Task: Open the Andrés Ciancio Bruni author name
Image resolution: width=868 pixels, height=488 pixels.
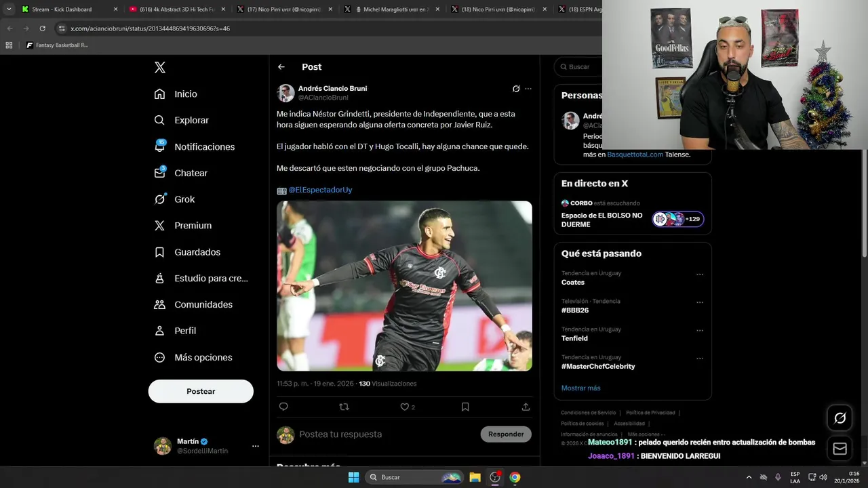Action: [332, 88]
